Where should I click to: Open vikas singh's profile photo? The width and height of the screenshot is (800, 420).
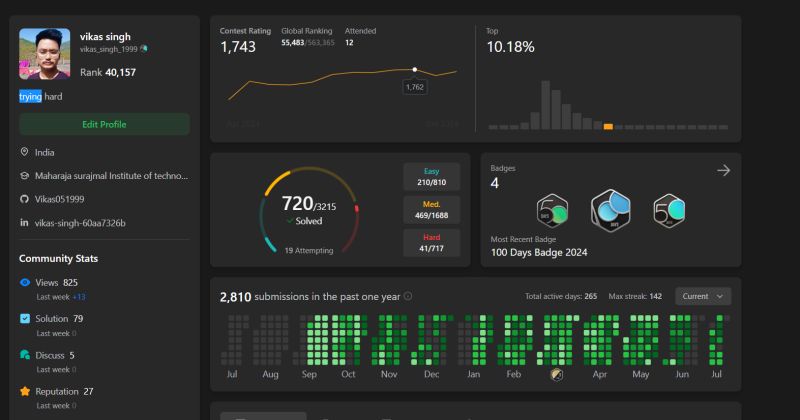point(44,54)
